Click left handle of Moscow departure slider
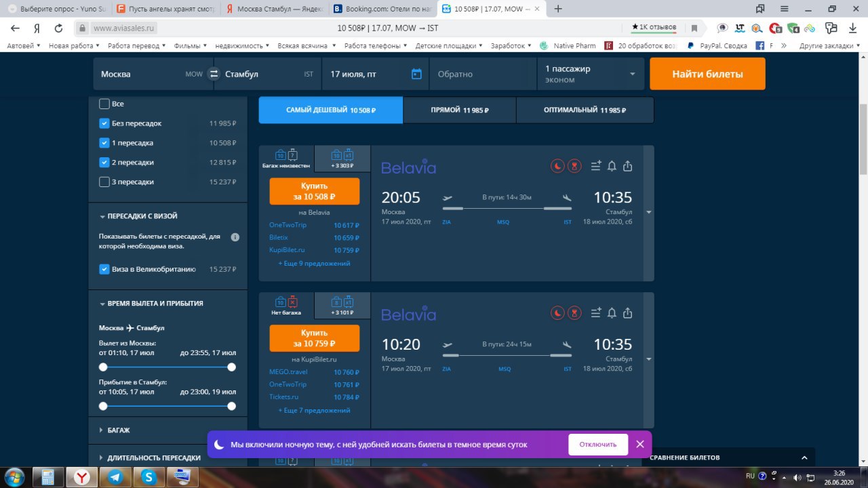 103,367
